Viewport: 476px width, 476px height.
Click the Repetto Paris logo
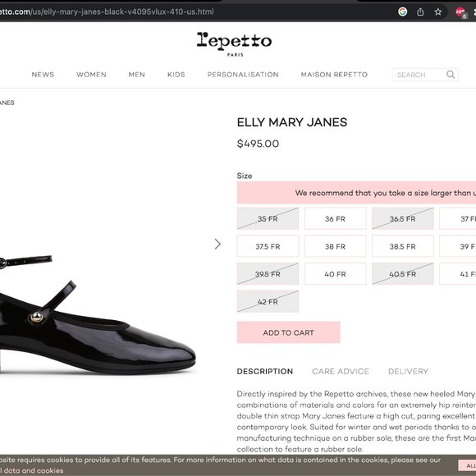click(x=235, y=44)
